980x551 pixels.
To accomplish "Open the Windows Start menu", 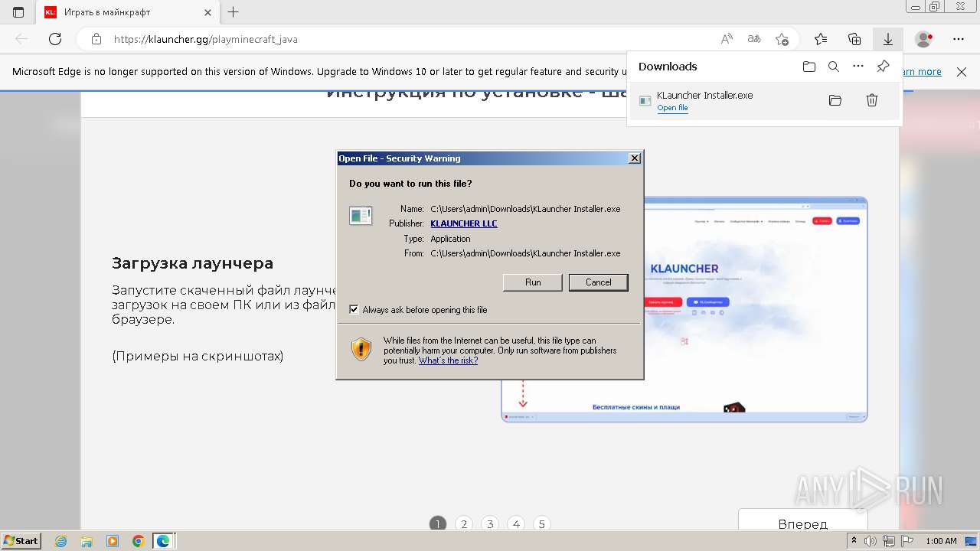I will (21, 541).
